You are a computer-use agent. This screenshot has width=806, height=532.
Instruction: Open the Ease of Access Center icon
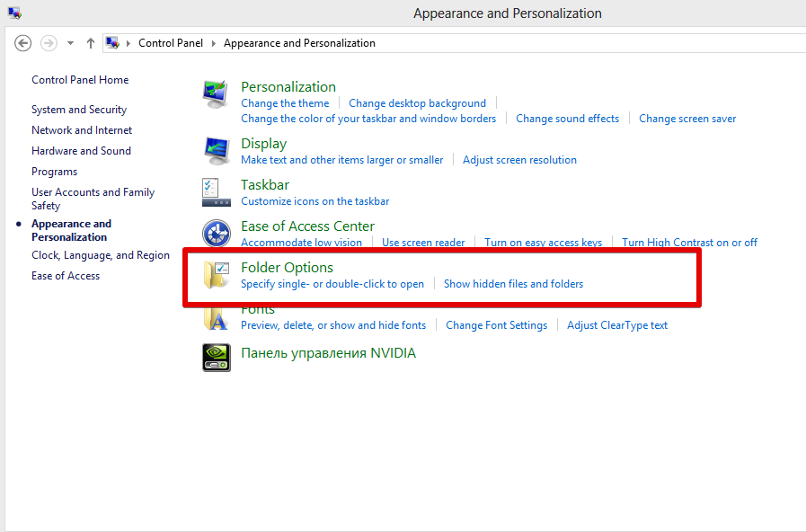tap(216, 233)
